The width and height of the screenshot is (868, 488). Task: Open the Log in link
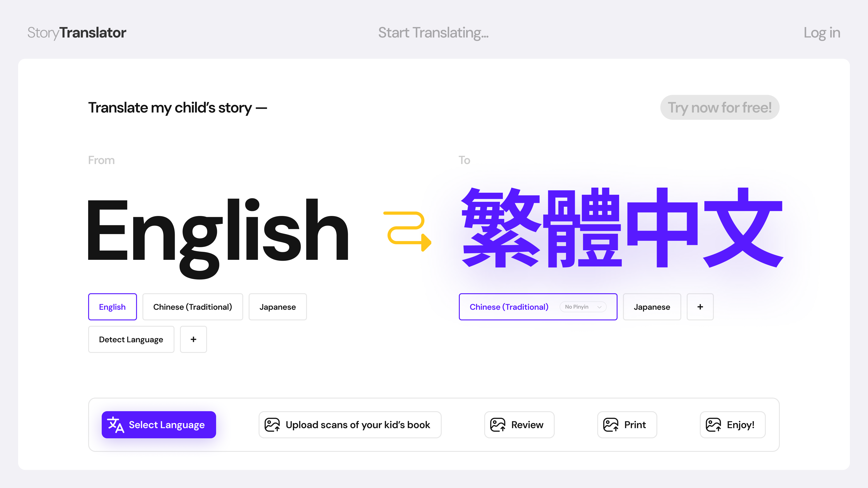[x=822, y=33]
